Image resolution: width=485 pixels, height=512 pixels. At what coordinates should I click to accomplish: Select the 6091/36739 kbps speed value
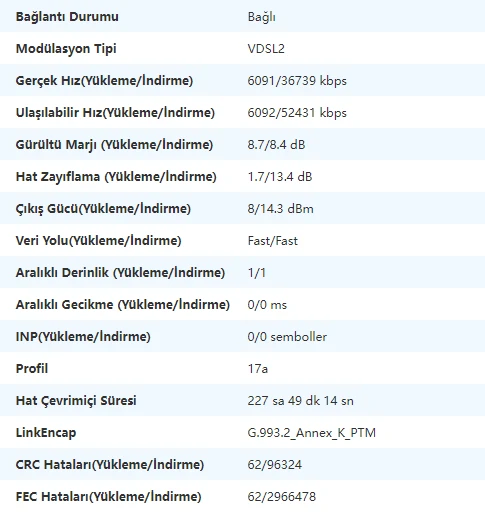(297, 81)
